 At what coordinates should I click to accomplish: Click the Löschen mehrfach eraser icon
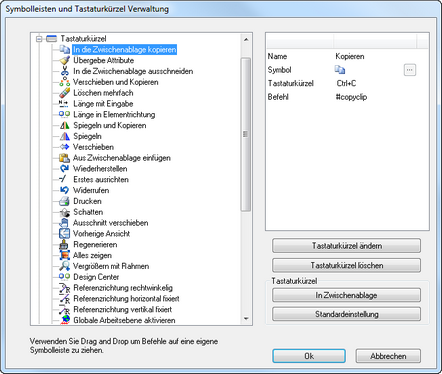click(x=64, y=93)
